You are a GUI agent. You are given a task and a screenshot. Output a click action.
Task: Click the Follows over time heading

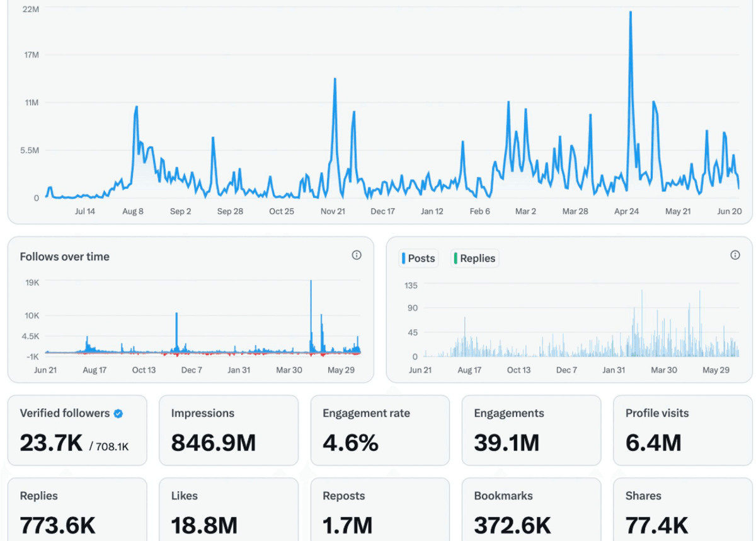coord(64,257)
